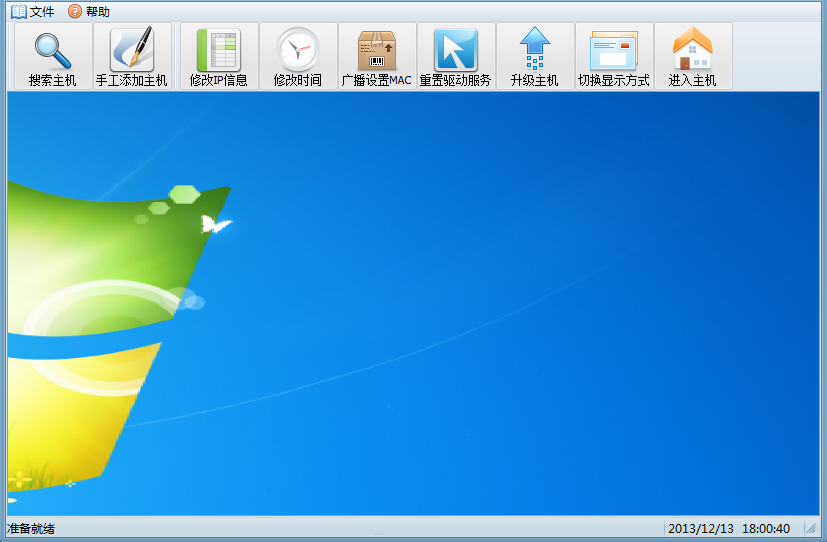Open 进入主机 house icon
This screenshot has height=542, width=827.
[693, 49]
